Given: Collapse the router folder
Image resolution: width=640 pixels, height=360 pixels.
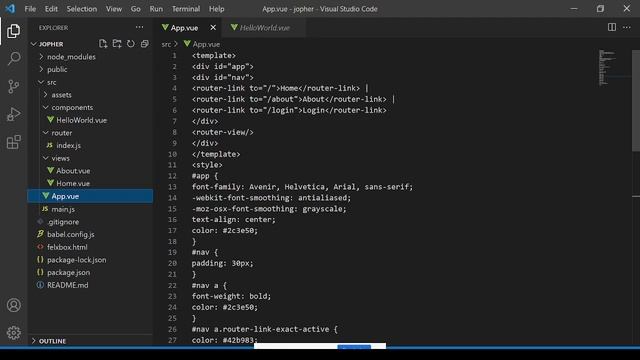Looking at the screenshot, I should click(90, 133).
